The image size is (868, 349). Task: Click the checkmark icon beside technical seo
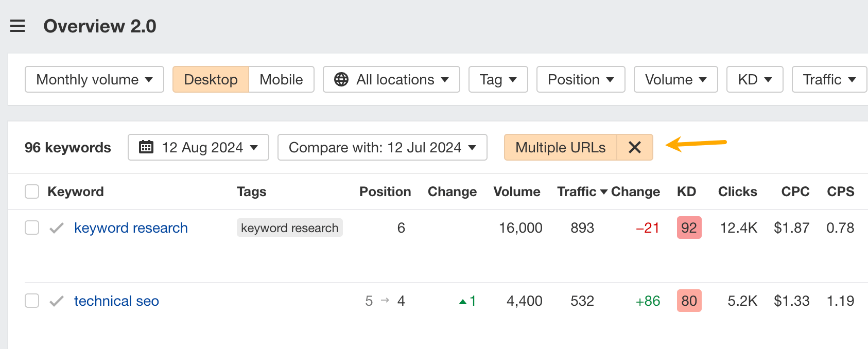pyautogui.click(x=56, y=301)
